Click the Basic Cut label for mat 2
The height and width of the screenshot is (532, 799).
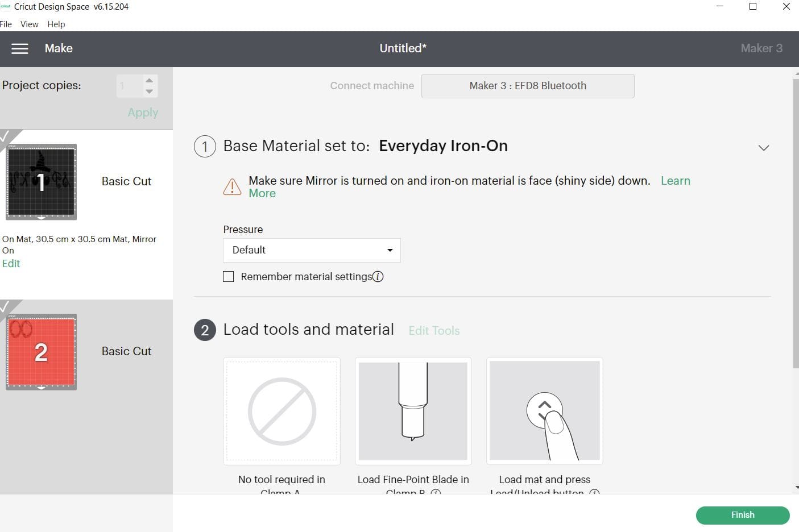(126, 351)
